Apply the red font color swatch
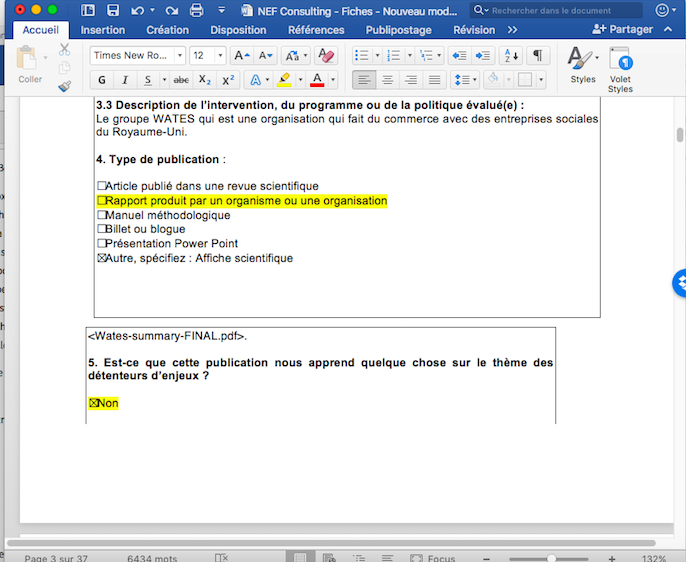This screenshot has width=686, height=562. pyautogui.click(x=317, y=80)
